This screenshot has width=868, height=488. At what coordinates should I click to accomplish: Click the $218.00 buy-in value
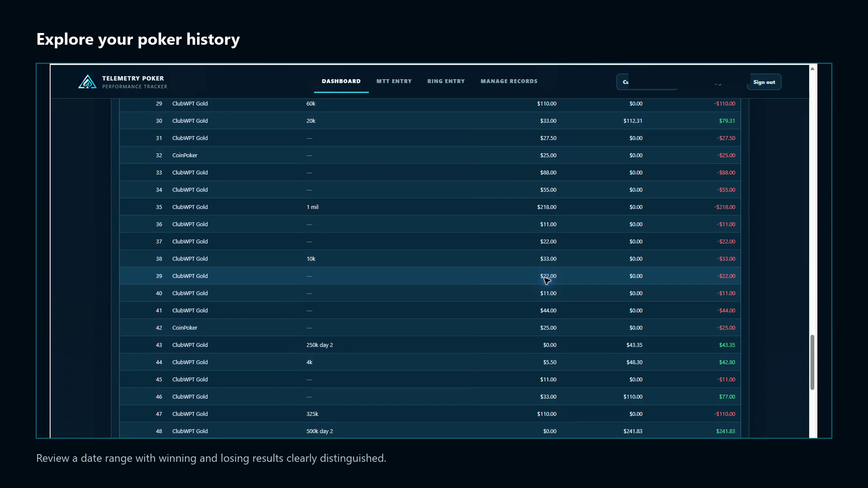[x=547, y=207]
